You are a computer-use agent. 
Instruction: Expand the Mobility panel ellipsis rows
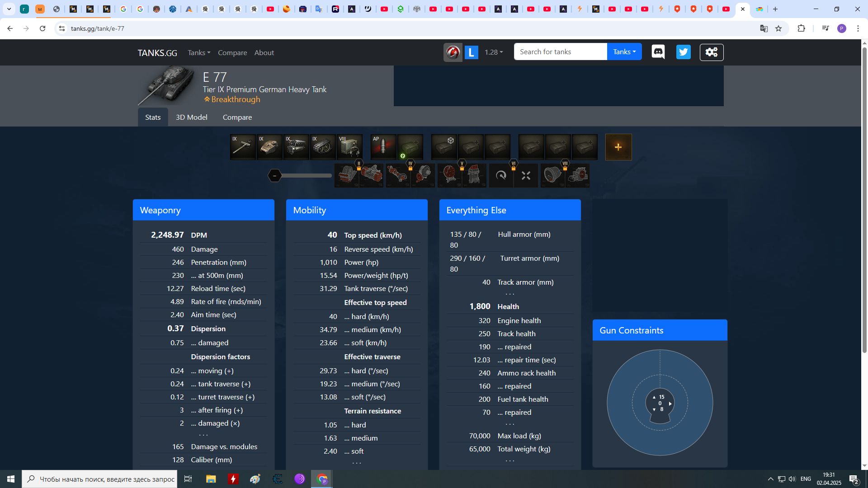(x=357, y=462)
